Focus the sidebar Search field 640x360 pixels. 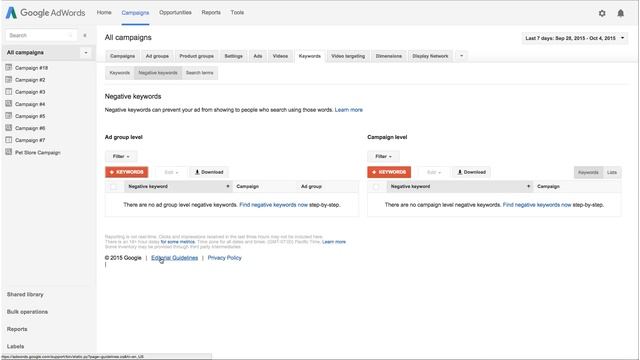tap(41, 36)
